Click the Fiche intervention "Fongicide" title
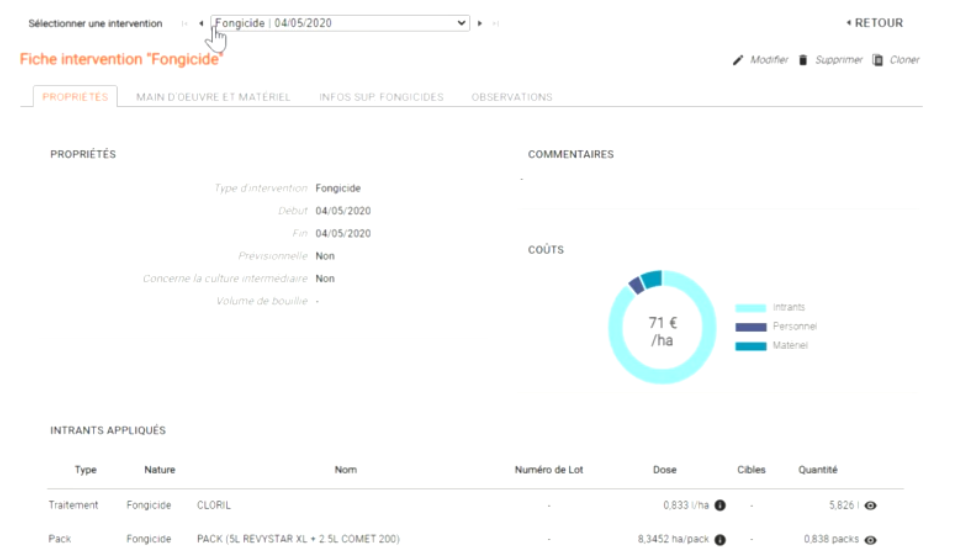 (121, 59)
